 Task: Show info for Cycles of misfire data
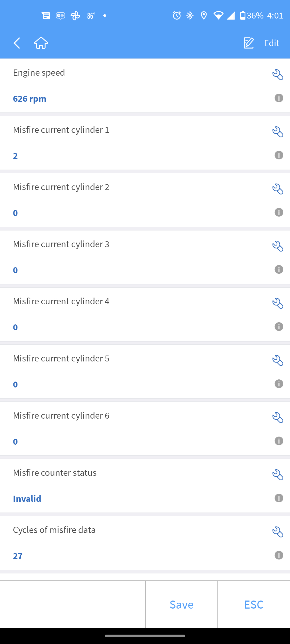(x=279, y=555)
